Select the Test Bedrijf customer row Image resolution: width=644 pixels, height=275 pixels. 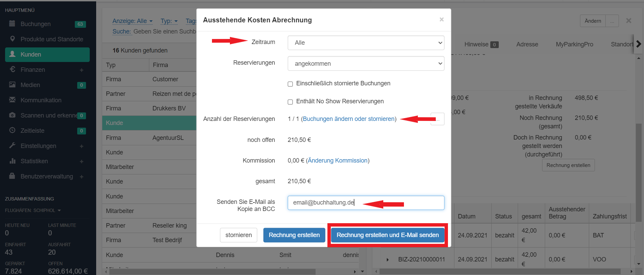pos(149,240)
